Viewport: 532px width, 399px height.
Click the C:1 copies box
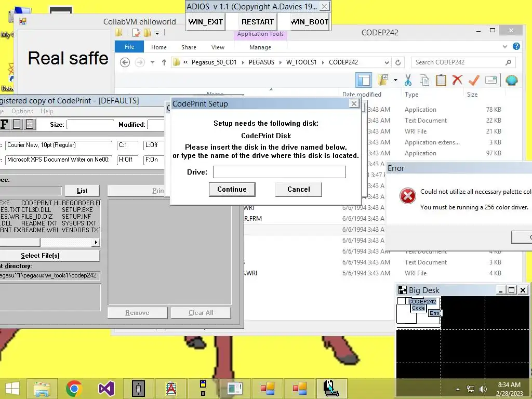(x=127, y=145)
